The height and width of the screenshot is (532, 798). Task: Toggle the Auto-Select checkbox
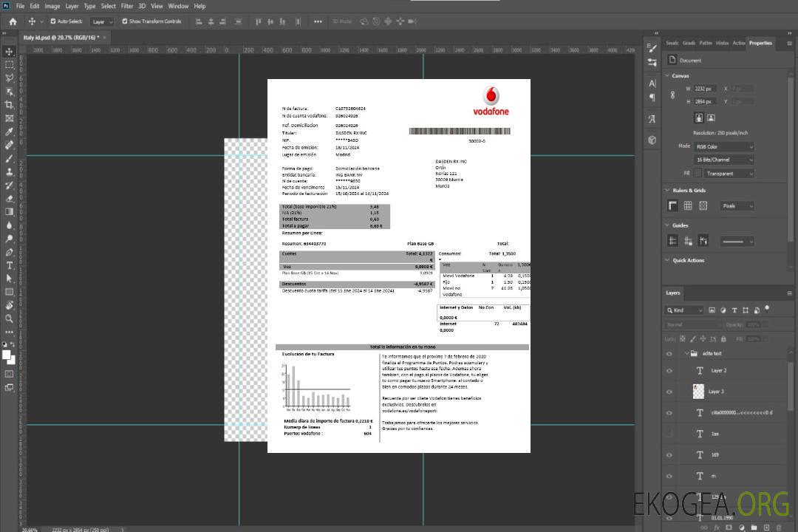[53, 21]
